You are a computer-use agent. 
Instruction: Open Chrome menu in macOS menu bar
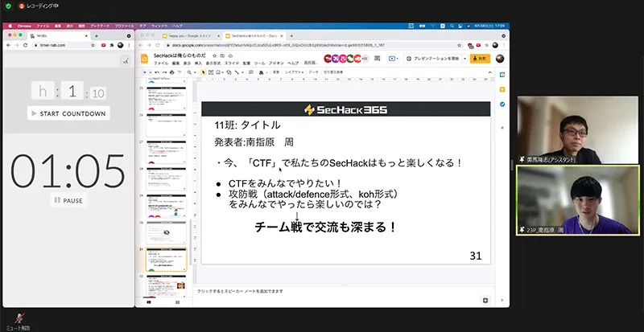(24, 26)
